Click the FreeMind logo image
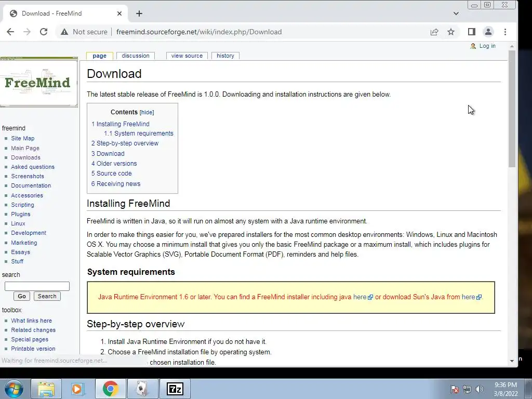Screen dimensions: 532x399 coord(38,83)
